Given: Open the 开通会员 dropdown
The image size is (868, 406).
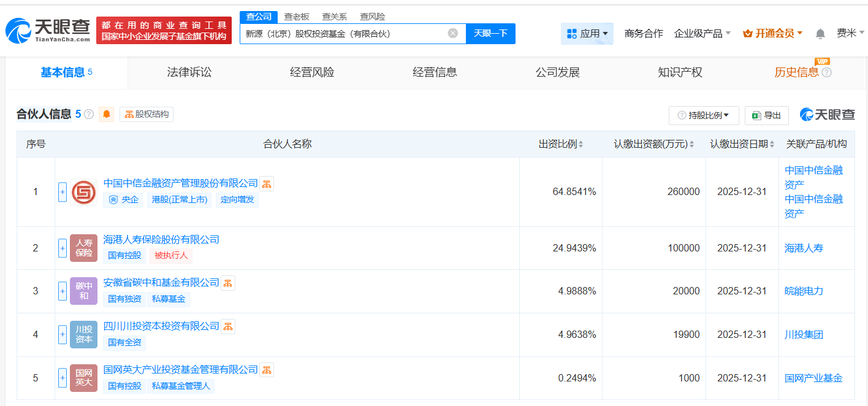Looking at the screenshot, I should coord(772,34).
